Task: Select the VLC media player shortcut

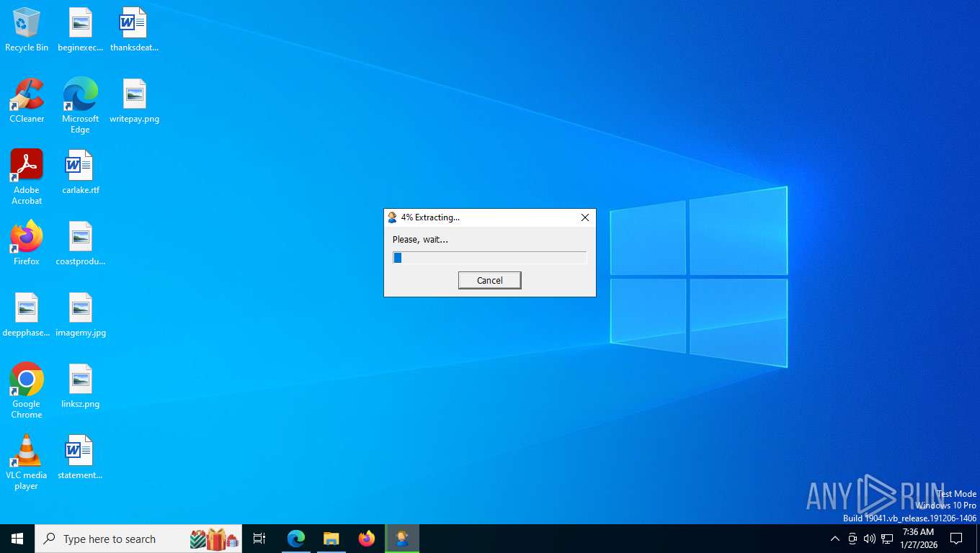Action: coord(27,462)
